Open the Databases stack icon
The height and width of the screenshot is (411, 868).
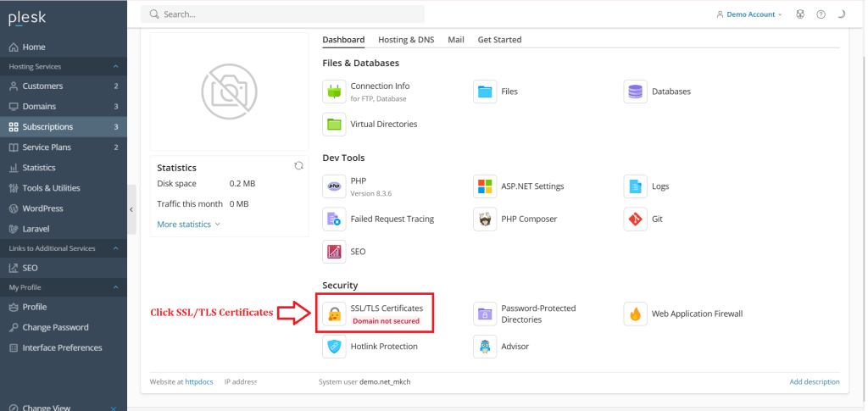coord(636,92)
